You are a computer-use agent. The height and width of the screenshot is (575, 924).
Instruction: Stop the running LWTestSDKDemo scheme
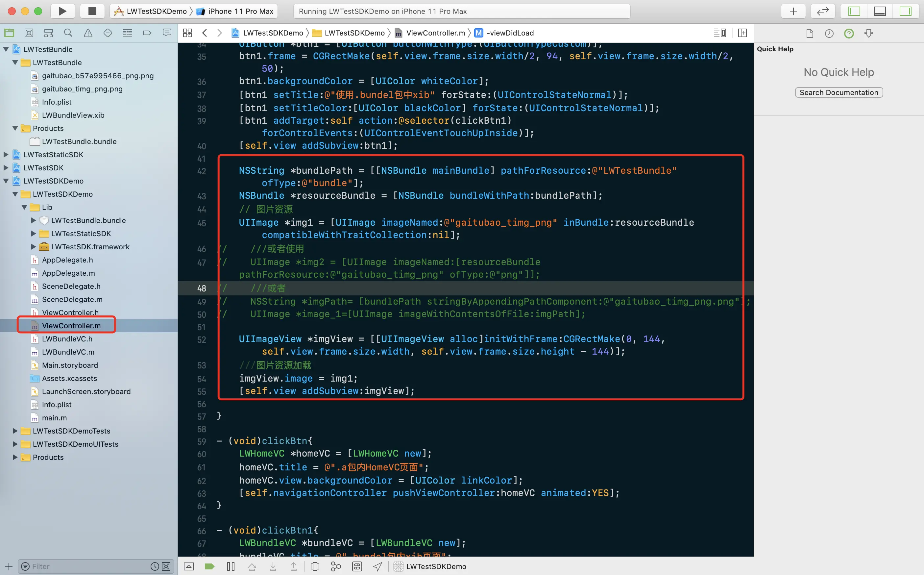[x=92, y=11]
